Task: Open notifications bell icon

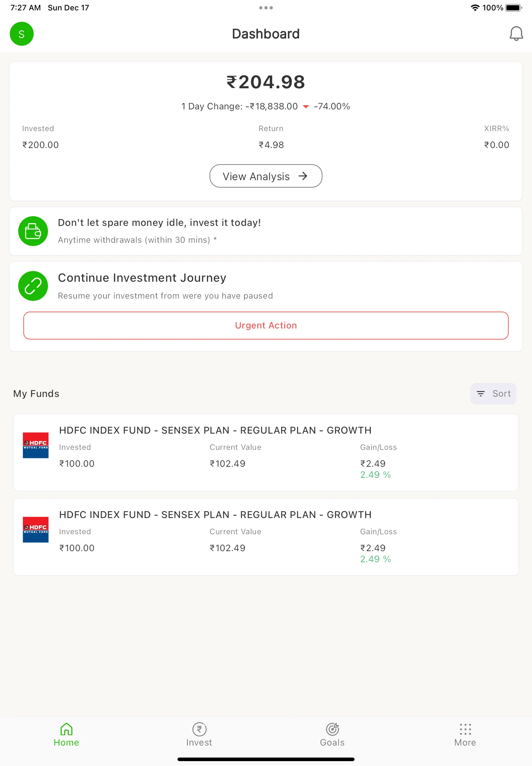Action: point(516,34)
